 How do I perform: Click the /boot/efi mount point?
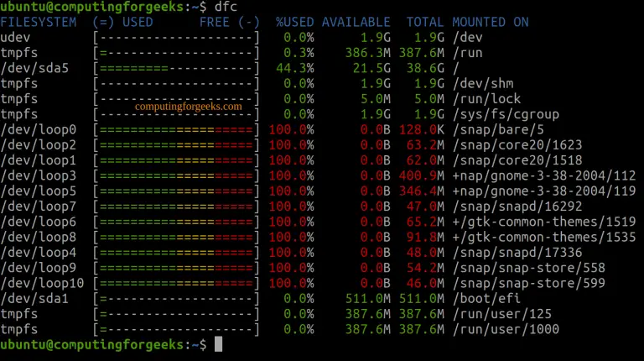pos(486,299)
